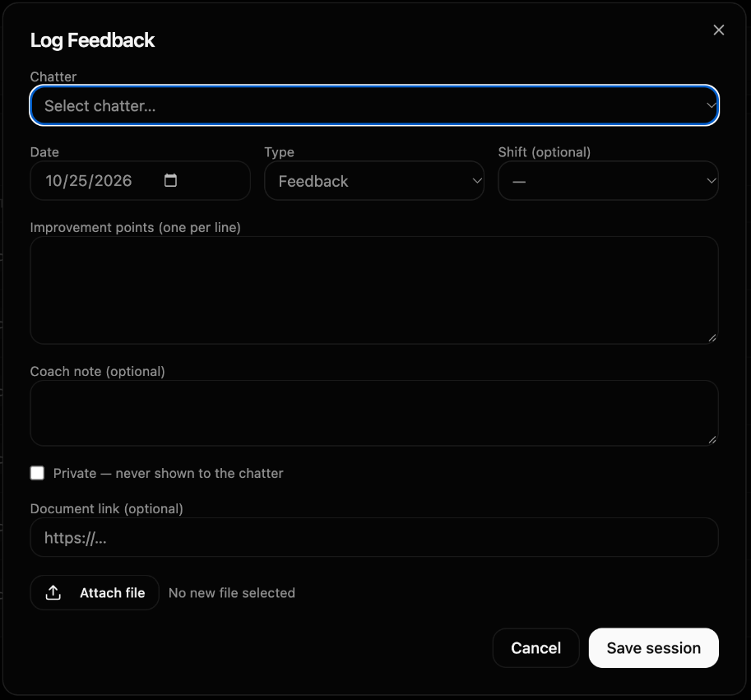Open the Select chatter dropdown
This screenshot has width=751, height=700.
[374, 105]
